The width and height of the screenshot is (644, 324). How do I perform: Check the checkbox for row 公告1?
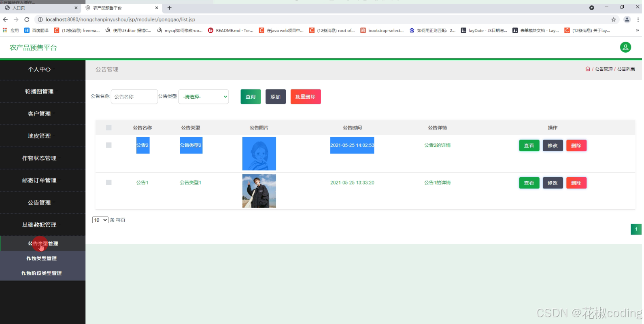tap(108, 182)
